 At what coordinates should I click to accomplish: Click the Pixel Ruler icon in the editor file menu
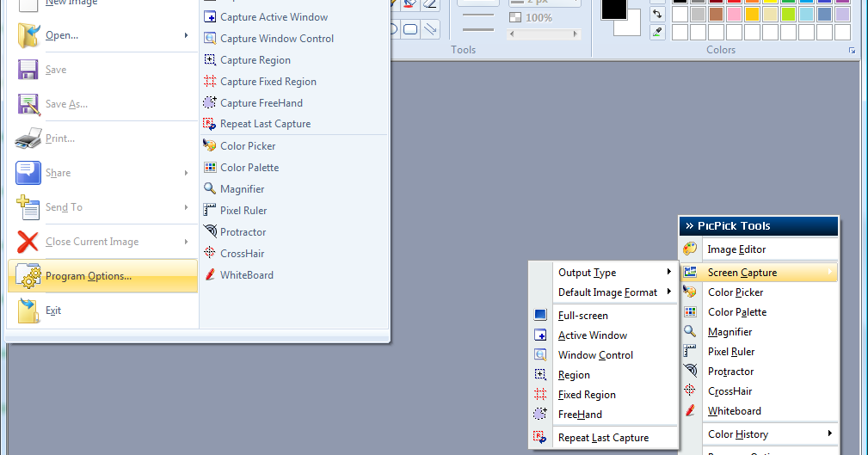tap(210, 210)
